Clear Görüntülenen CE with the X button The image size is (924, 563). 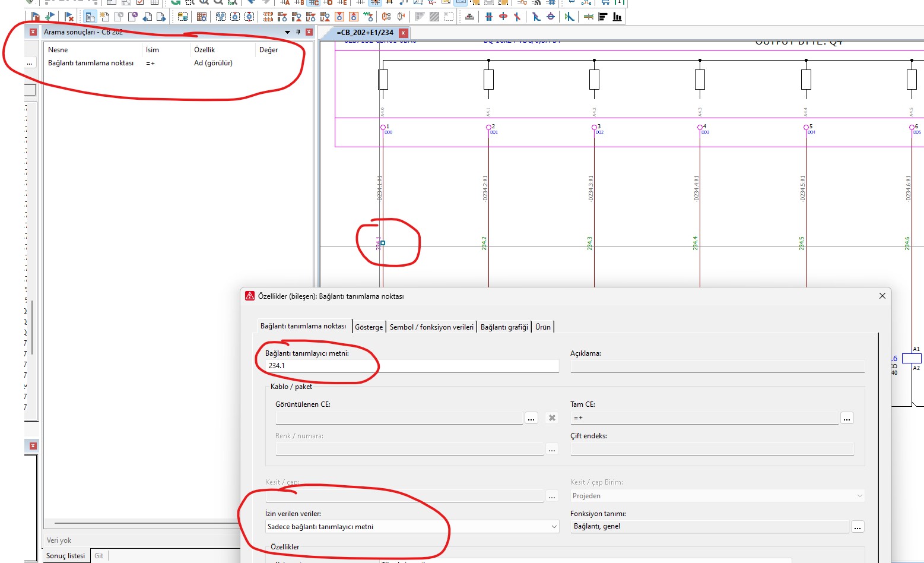click(x=552, y=418)
